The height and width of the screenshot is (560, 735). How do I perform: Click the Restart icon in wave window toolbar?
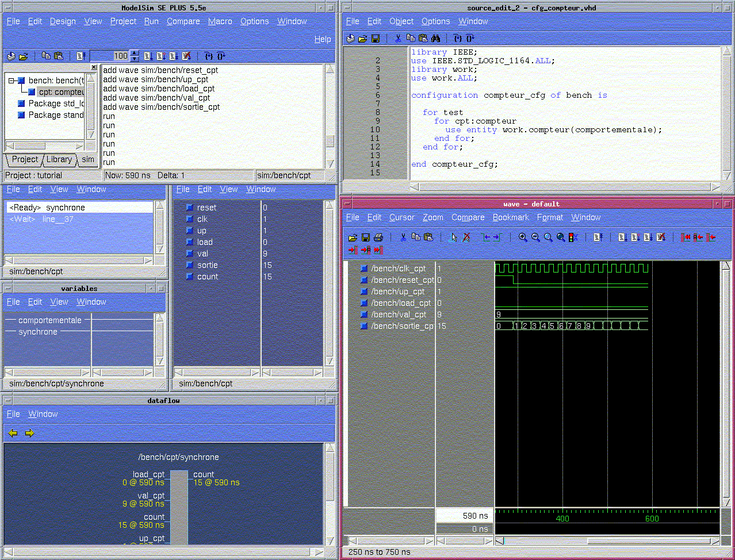598,237
